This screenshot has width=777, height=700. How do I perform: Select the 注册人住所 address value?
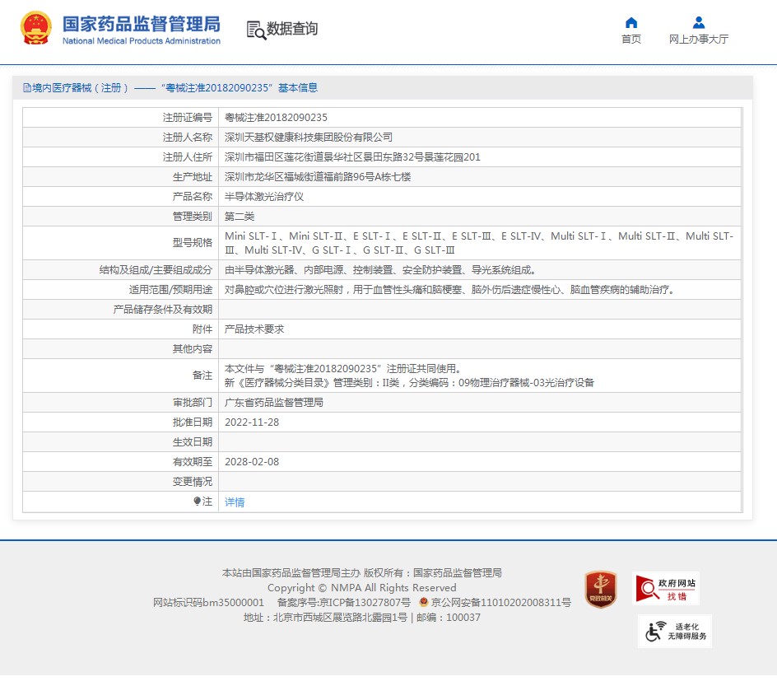tap(352, 157)
